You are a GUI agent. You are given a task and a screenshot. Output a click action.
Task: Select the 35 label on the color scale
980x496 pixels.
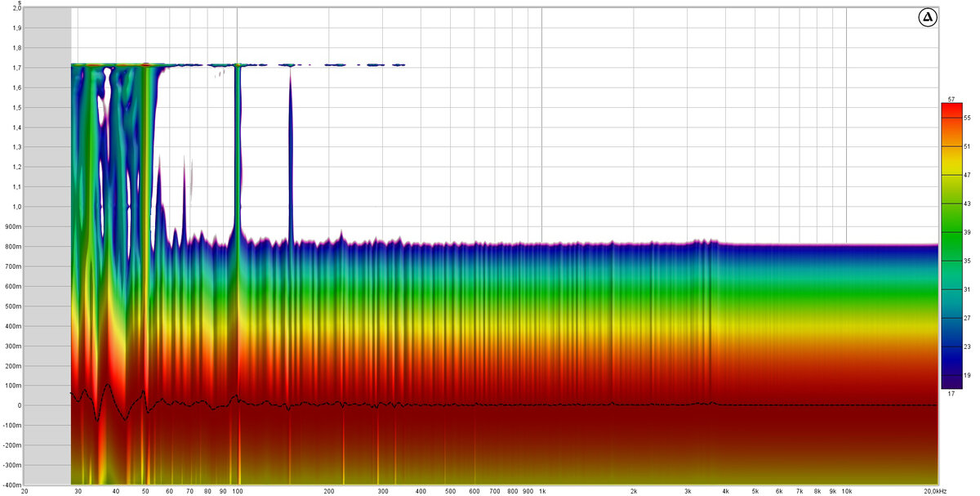tap(965, 260)
